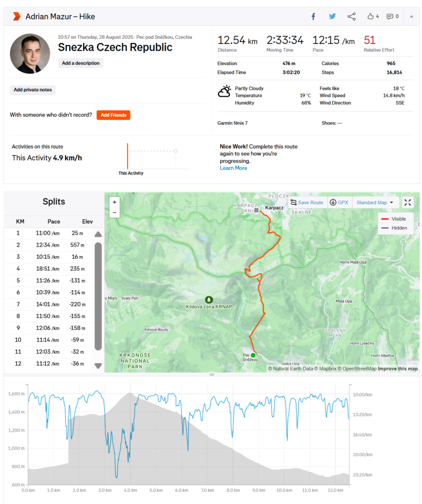Screen dimensions: 422x504
Task: Click Add a description
Action: coord(80,63)
